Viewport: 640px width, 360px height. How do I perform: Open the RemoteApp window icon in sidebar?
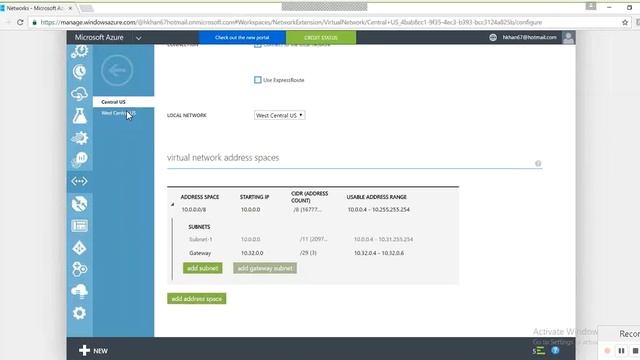pyautogui.click(x=80, y=226)
